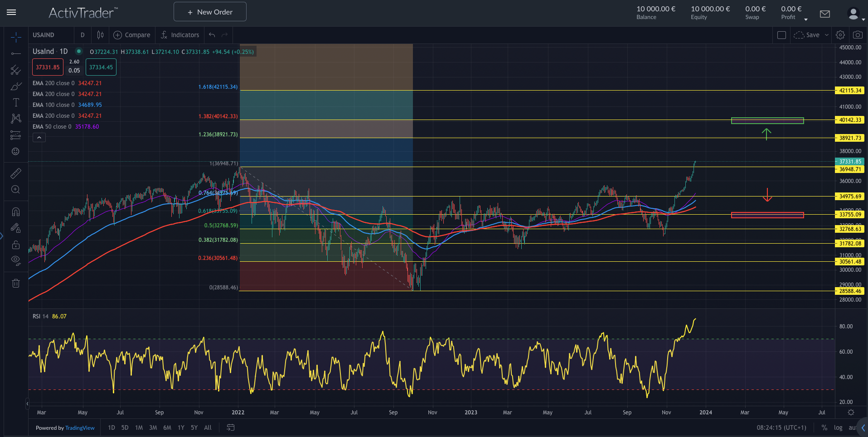Collapse the EMA indicator legend caret
The width and height of the screenshot is (868, 437).
coord(39,137)
